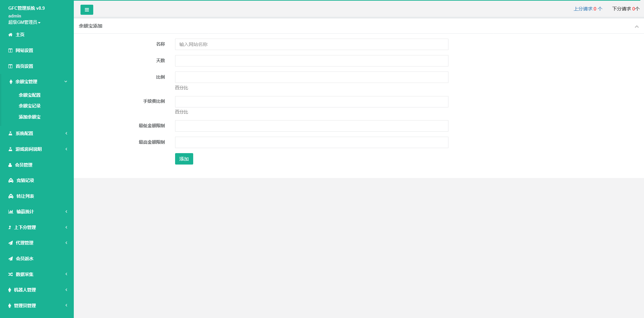The image size is (644, 318).
Task: Collapse the 余额宝添加 panel with chevron
Action: click(x=636, y=27)
